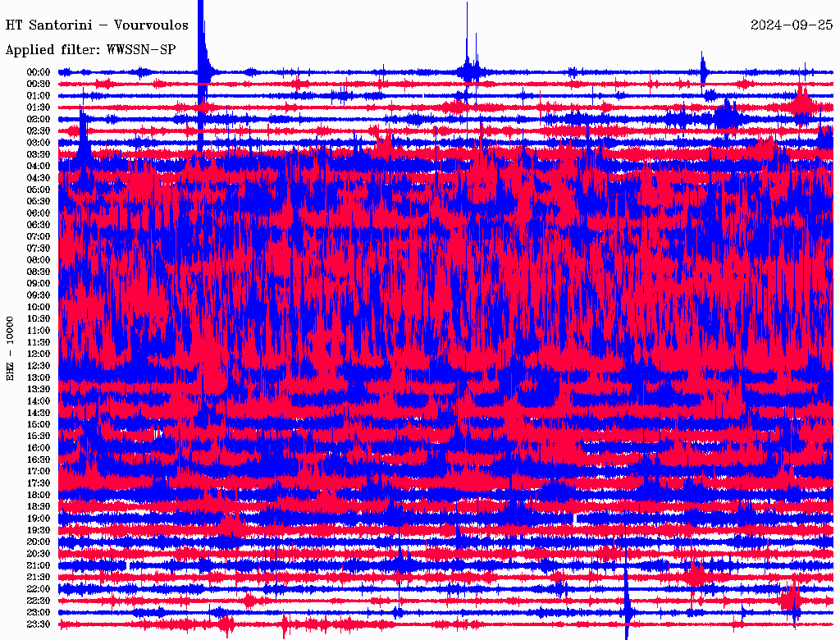This screenshot has width=840, height=640.
Task: Select the 03:00 time label
Action: (x=39, y=143)
